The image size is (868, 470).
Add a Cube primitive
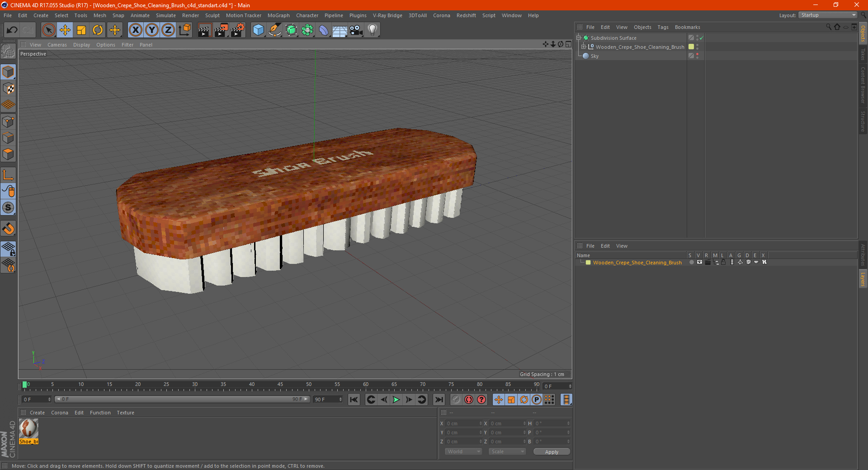(x=258, y=30)
